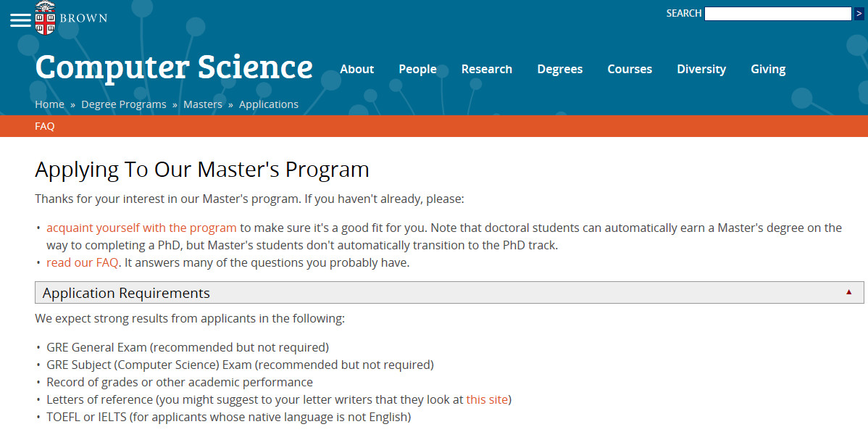The image size is (868, 432).
Task: Follow the Masters breadcrumb link
Action: tap(203, 104)
